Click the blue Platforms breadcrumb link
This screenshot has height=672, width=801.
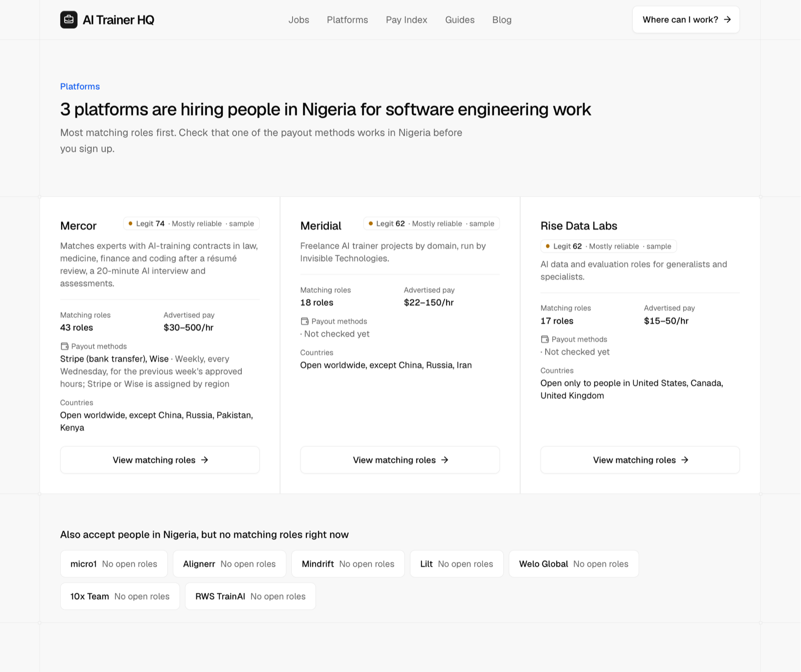pyautogui.click(x=80, y=87)
